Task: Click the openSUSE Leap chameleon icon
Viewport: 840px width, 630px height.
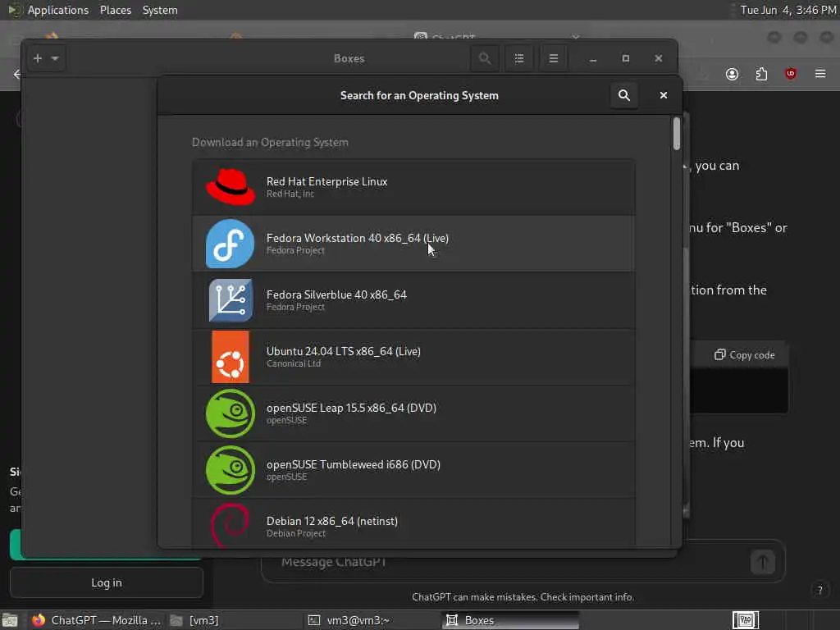Action: tap(231, 413)
